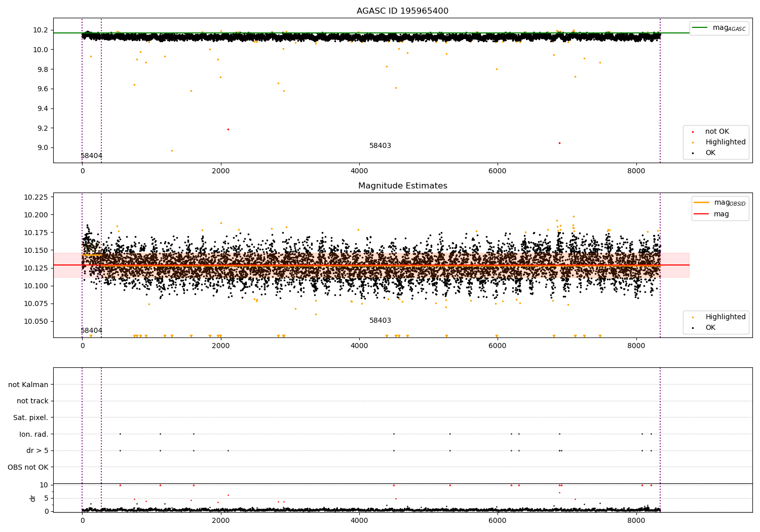Image resolution: width=760 pixels, height=532 pixels.
Task: Select the mag AGASC legend label in top plot
Action: tap(729, 28)
